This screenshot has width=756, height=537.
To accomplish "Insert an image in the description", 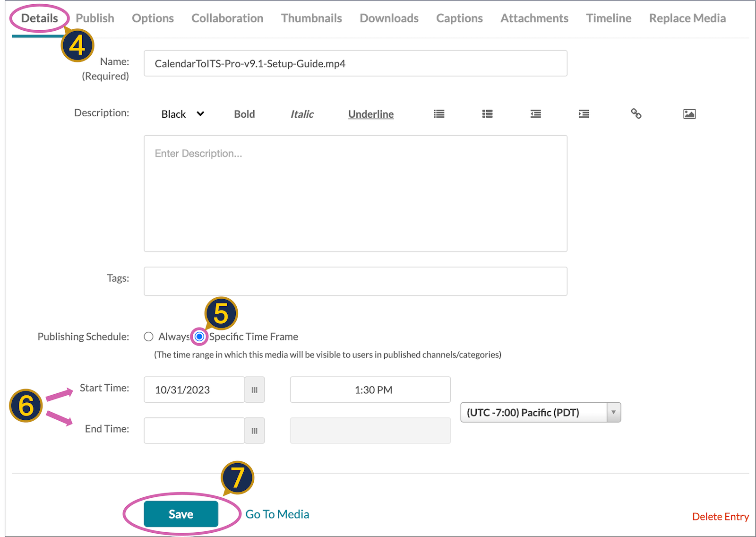I will 689,114.
